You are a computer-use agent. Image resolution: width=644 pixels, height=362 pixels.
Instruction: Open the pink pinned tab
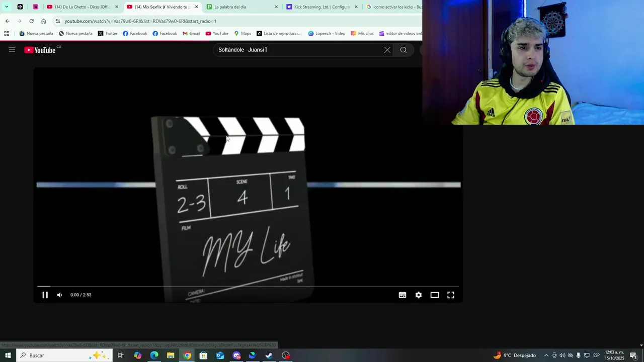pyautogui.click(x=36, y=7)
